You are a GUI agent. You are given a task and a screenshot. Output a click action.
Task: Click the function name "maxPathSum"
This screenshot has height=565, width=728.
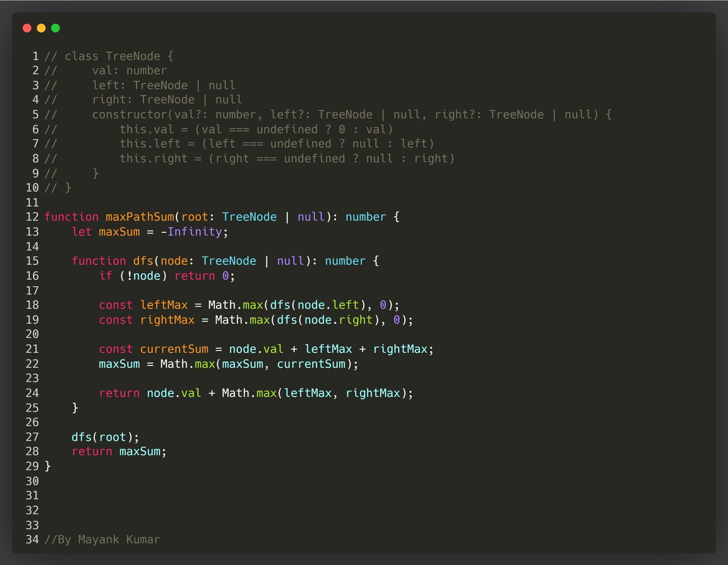tap(140, 217)
